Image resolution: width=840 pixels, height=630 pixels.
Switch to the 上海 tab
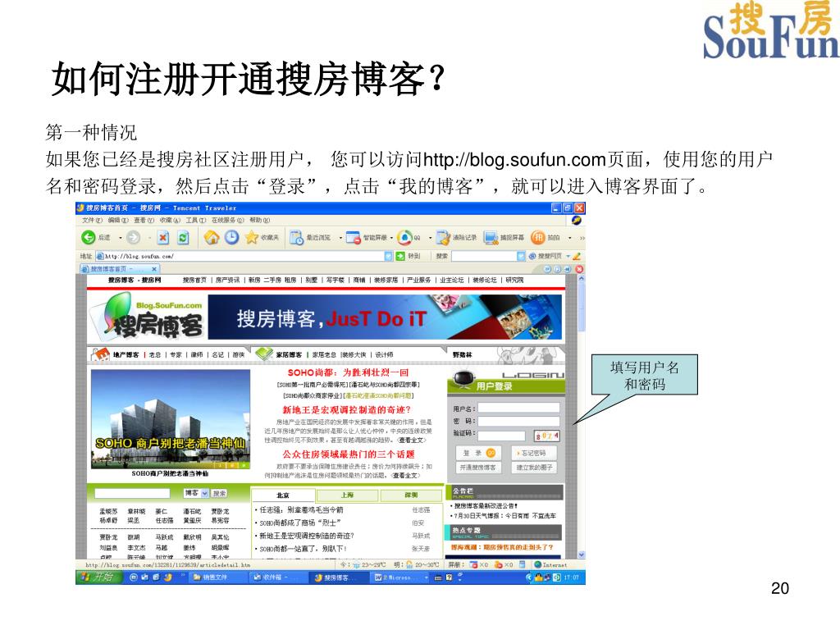pos(347,495)
